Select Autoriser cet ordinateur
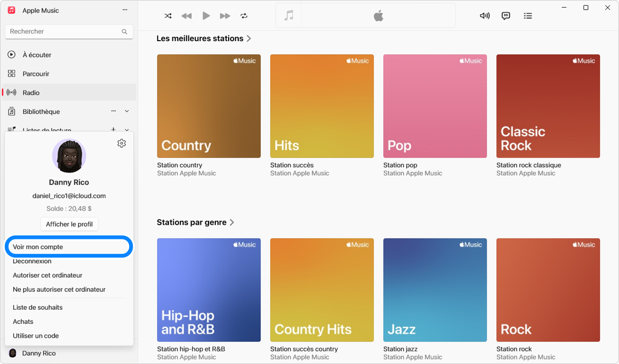Screen dimensions: 619x364 pos(48,275)
